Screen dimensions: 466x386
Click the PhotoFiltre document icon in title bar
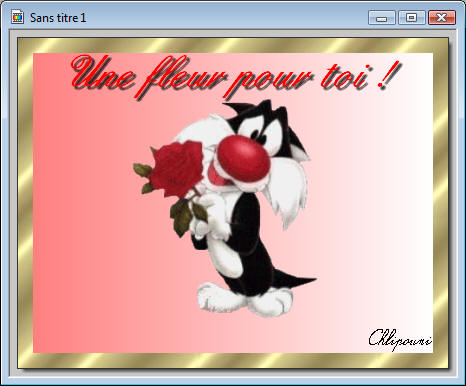click(17, 17)
